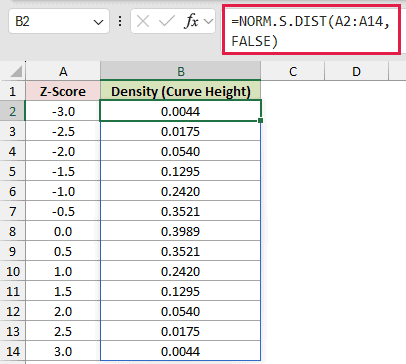
Task: Select density cell B2 showing 0.0044
Action: 181,111
